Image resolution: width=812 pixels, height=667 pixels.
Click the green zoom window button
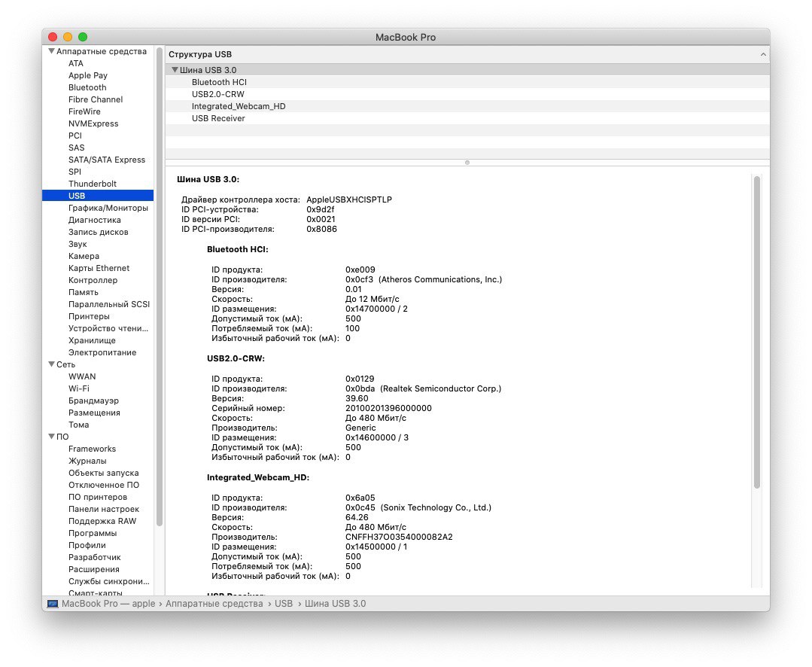83,37
